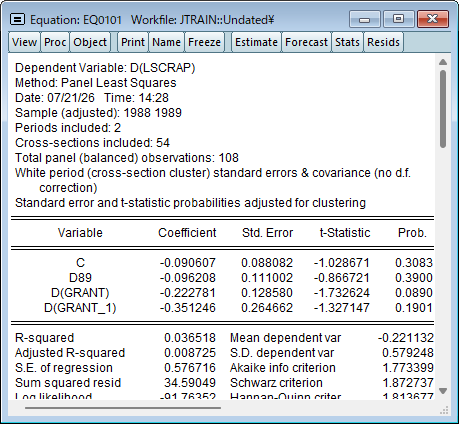This screenshot has height=424, width=459.
Task: Click the Dependent Variable: D(LSCRAP) line
Action: [105, 68]
